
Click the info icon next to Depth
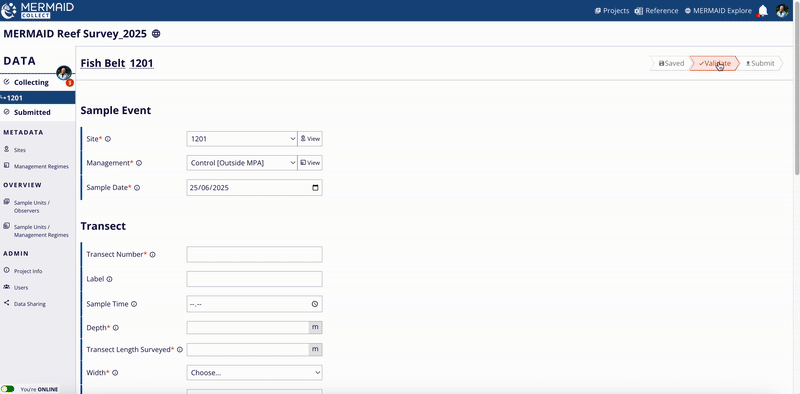[x=115, y=328]
